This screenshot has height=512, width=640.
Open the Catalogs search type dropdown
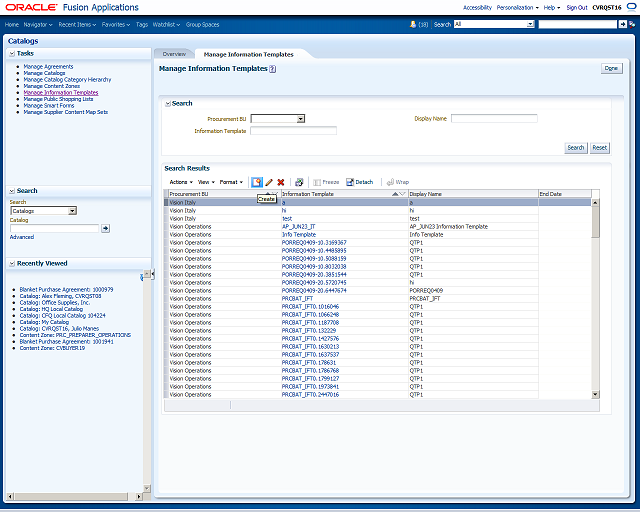[72, 211]
